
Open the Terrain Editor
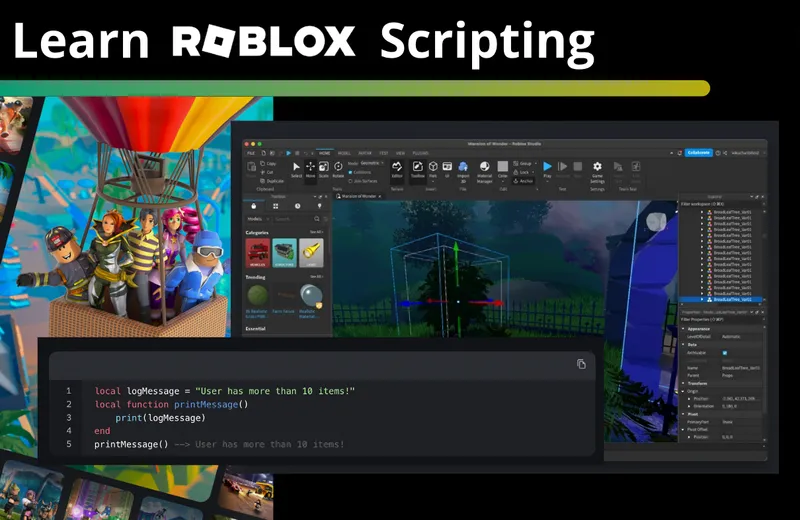coord(397,169)
